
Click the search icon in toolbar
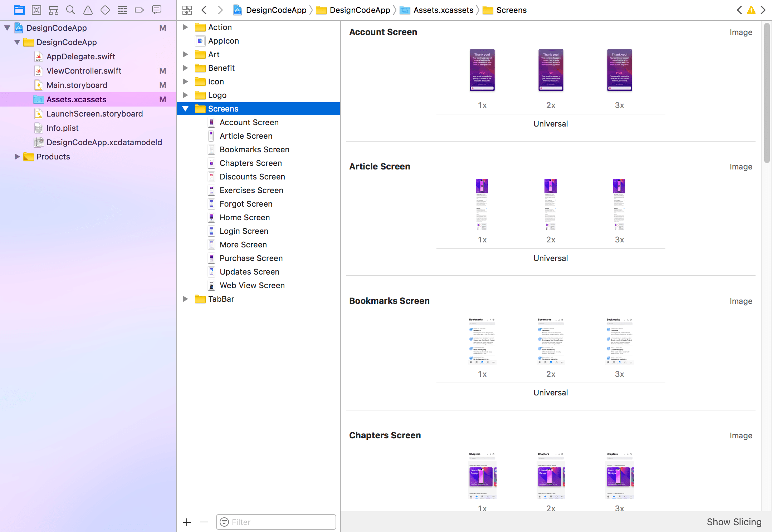point(70,9)
